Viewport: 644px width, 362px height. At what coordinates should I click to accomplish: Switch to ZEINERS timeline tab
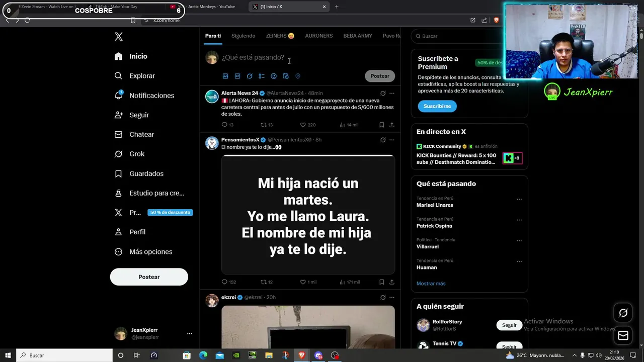(280, 36)
